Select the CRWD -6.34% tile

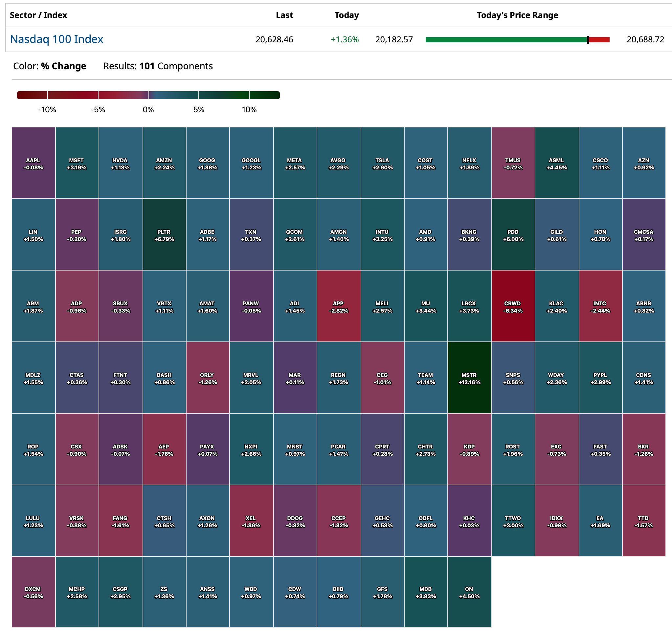click(x=513, y=306)
